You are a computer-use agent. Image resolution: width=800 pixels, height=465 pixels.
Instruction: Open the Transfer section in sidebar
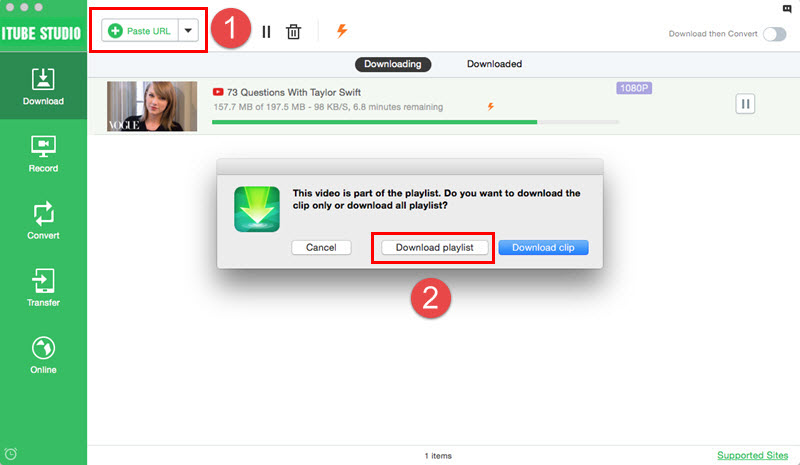(43, 287)
